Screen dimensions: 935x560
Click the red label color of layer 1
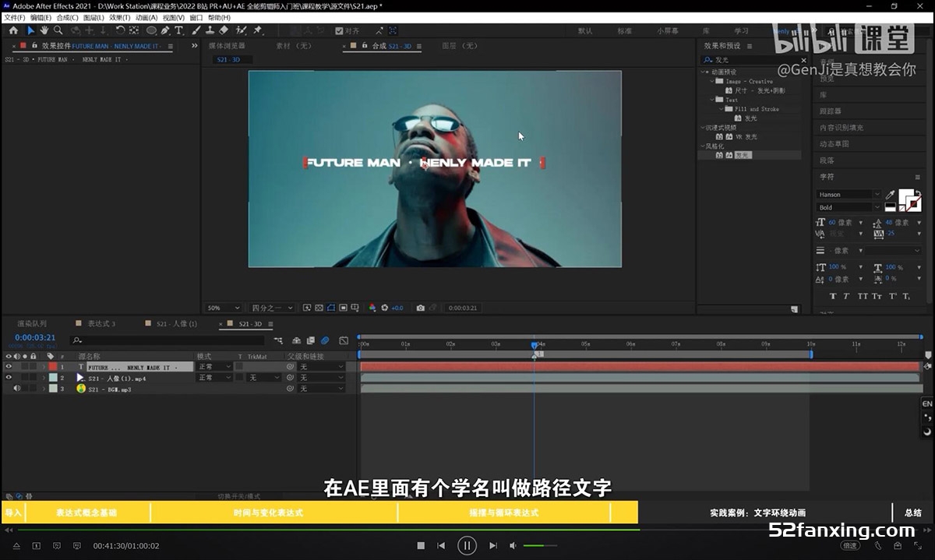pyautogui.click(x=53, y=367)
